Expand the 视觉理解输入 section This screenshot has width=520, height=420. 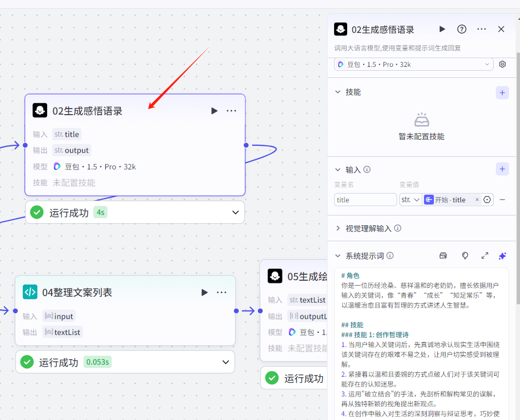pyautogui.click(x=339, y=229)
